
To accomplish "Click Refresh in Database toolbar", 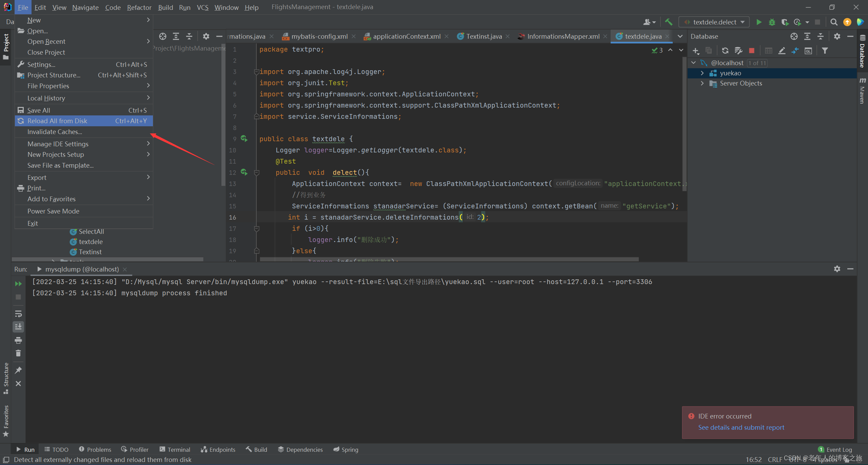I will [x=725, y=51].
